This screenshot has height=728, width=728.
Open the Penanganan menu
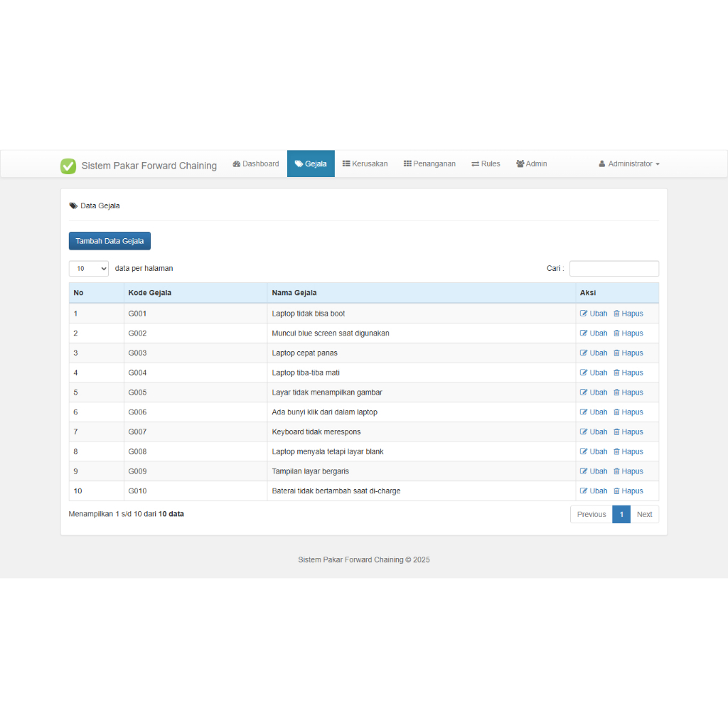click(429, 164)
